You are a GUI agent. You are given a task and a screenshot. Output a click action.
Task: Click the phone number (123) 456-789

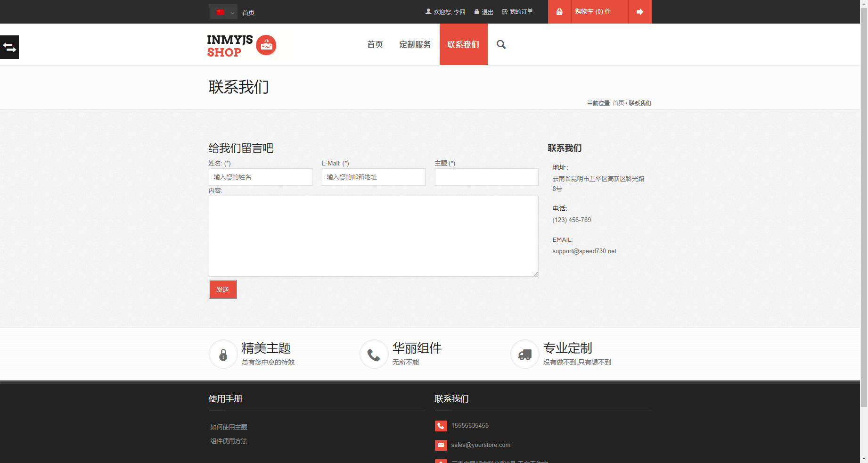tap(572, 220)
